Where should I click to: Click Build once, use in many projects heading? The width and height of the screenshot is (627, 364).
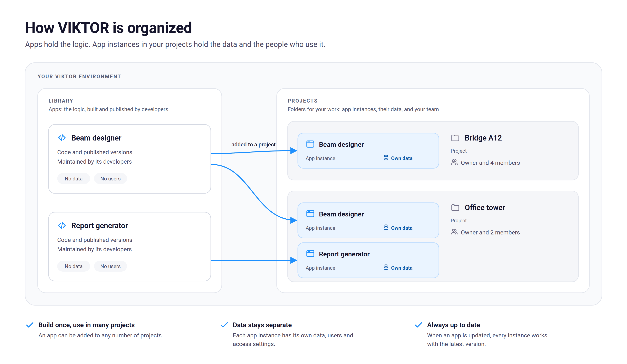click(86, 325)
